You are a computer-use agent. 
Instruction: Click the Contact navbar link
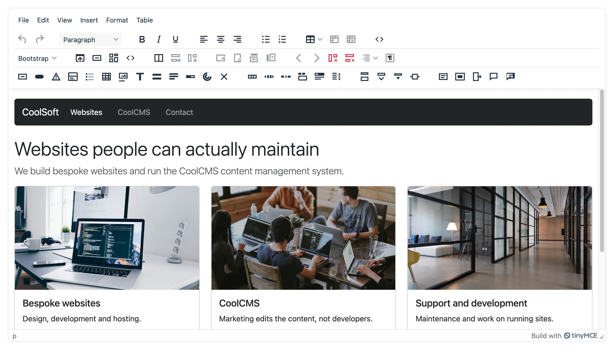(179, 112)
